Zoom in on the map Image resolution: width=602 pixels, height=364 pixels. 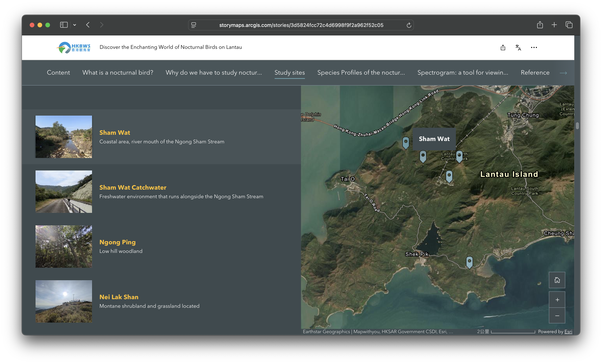(x=557, y=300)
